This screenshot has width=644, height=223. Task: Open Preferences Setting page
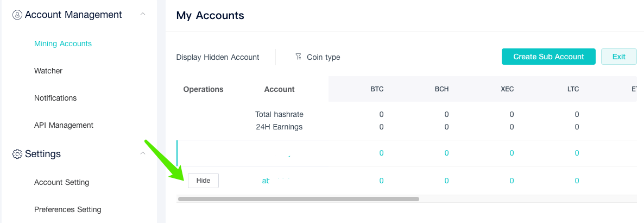[x=68, y=209]
